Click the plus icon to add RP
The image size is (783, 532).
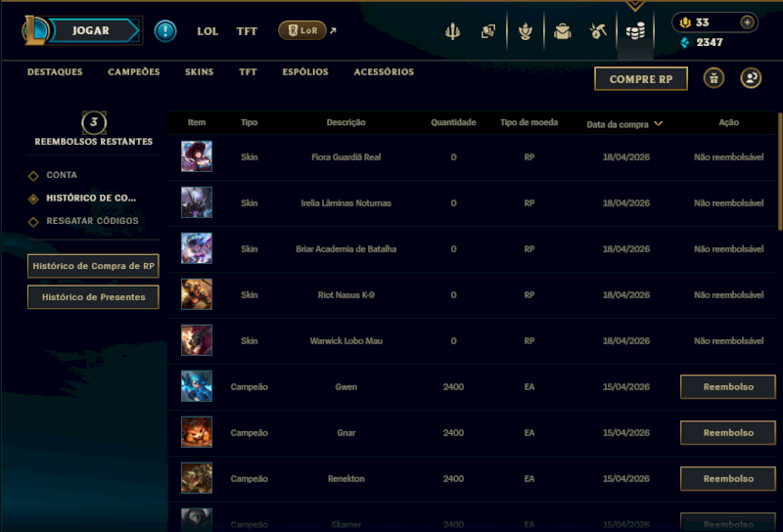(747, 22)
